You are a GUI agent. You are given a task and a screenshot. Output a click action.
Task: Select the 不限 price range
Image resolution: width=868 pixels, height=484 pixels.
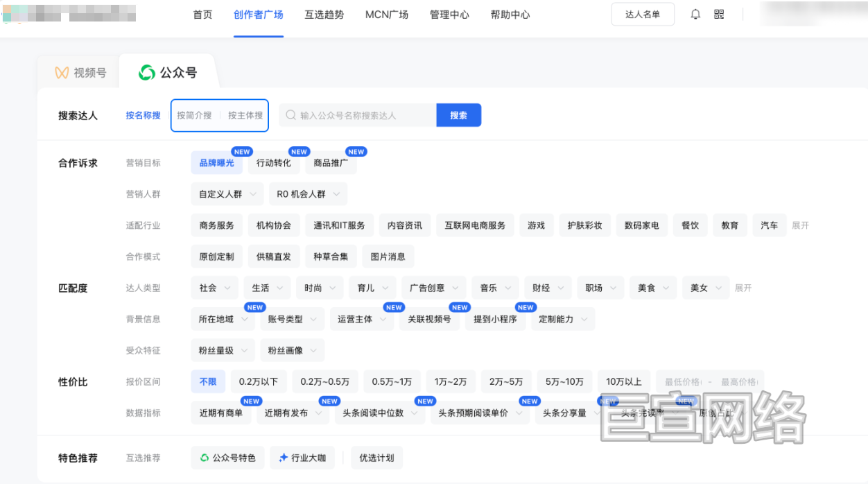click(x=208, y=381)
